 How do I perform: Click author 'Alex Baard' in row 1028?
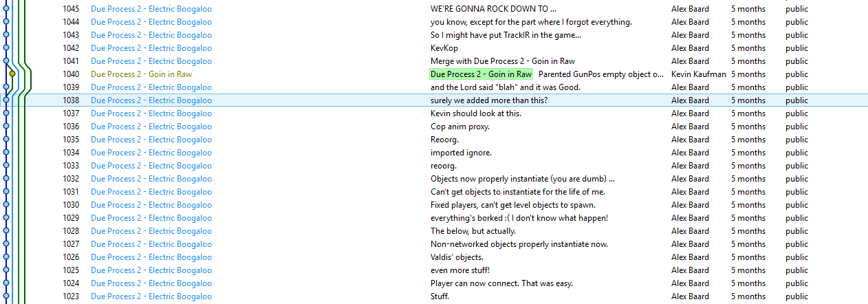[x=690, y=231]
